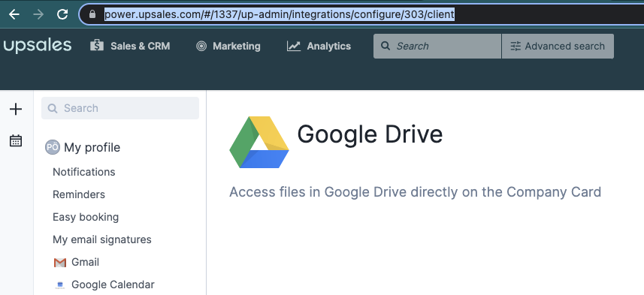Open the Marketing menu
The image size is (644, 295).
click(228, 46)
